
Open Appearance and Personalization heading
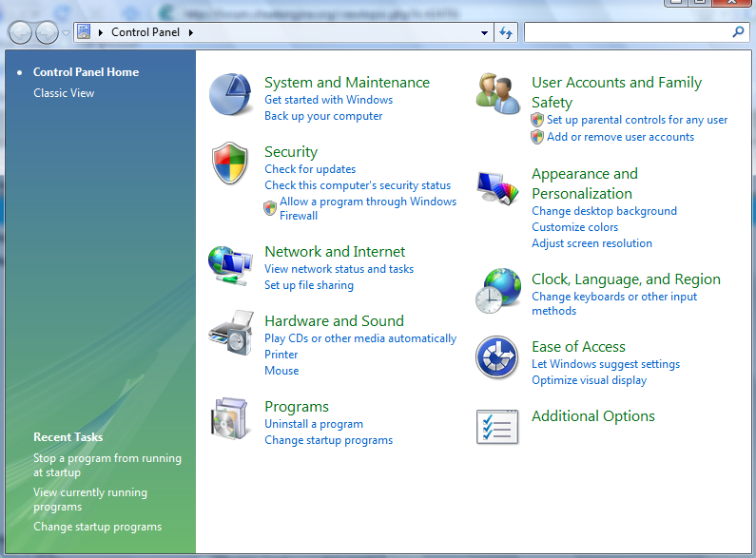(x=585, y=183)
